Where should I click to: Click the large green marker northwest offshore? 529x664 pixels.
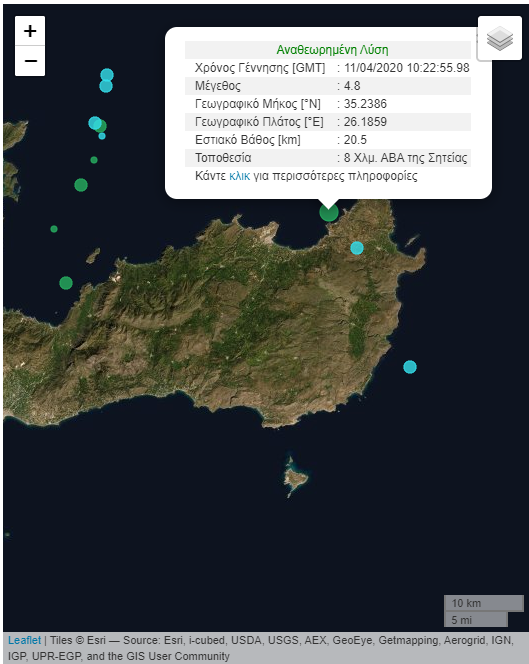tap(81, 185)
